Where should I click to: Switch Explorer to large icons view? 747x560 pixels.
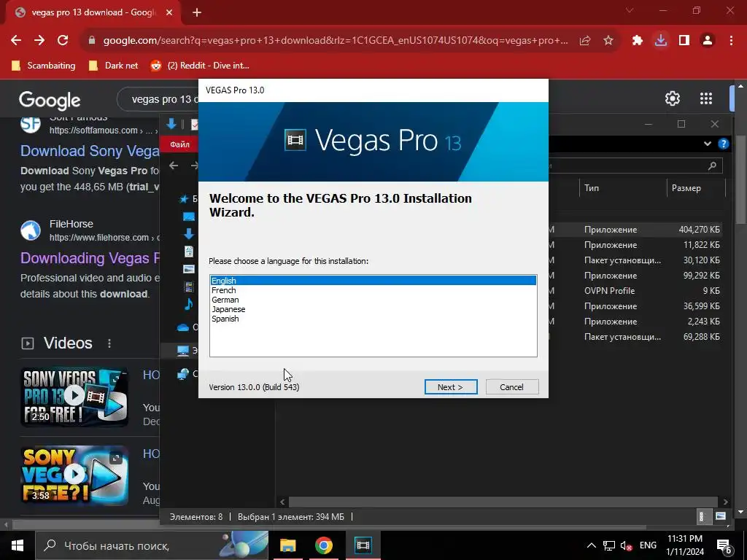tap(720, 516)
